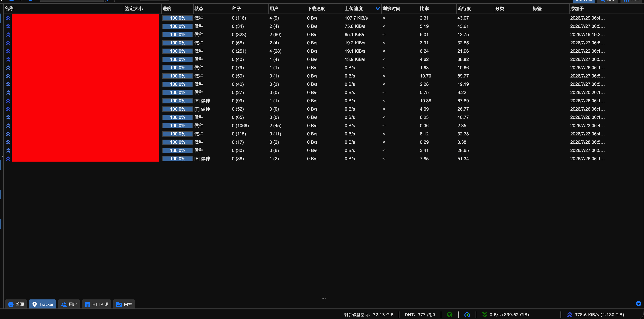
Task: Click progress bar of row with ratio 2.31
Action: tap(177, 18)
